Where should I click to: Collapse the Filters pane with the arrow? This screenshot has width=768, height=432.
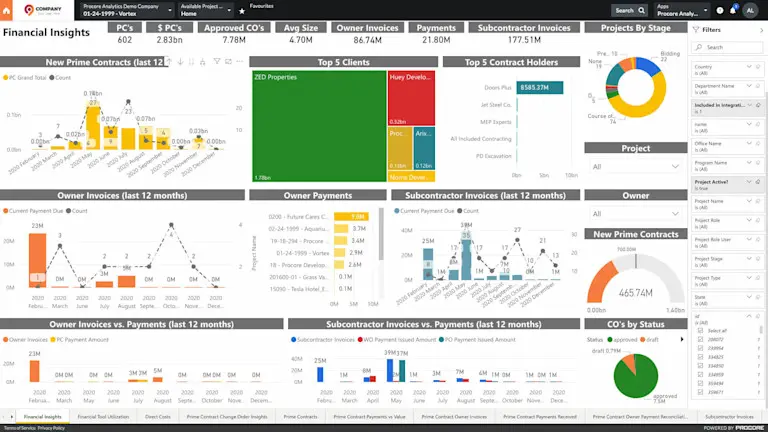coord(761,30)
